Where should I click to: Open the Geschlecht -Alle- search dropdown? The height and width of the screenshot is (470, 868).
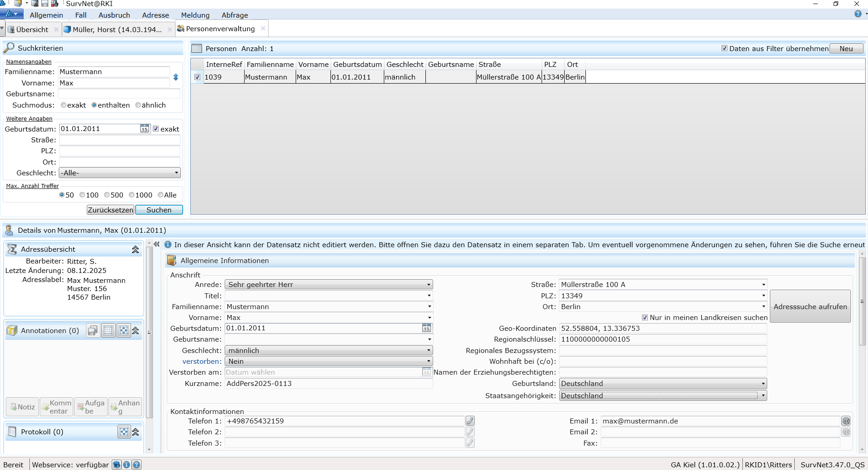tap(120, 173)
